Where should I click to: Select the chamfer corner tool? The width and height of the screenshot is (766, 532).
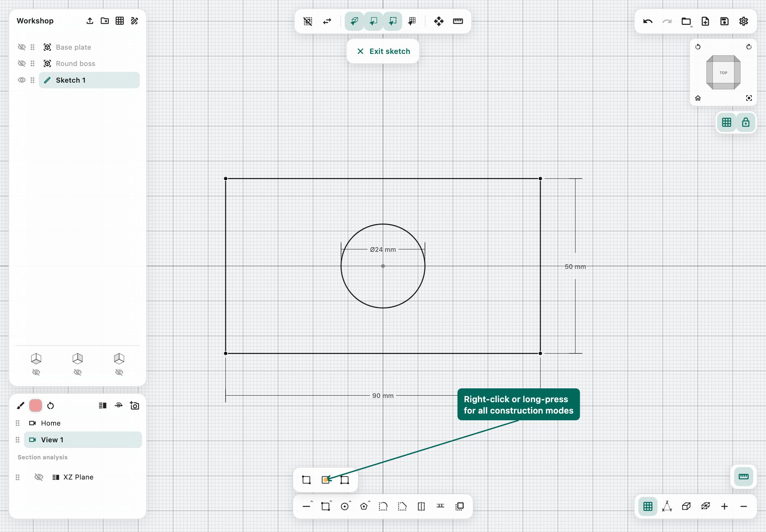402,506
